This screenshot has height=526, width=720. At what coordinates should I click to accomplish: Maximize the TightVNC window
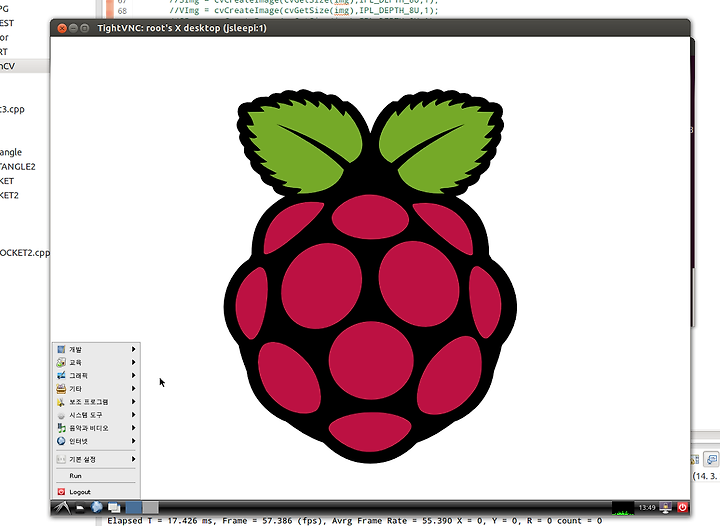coord(84,28)
